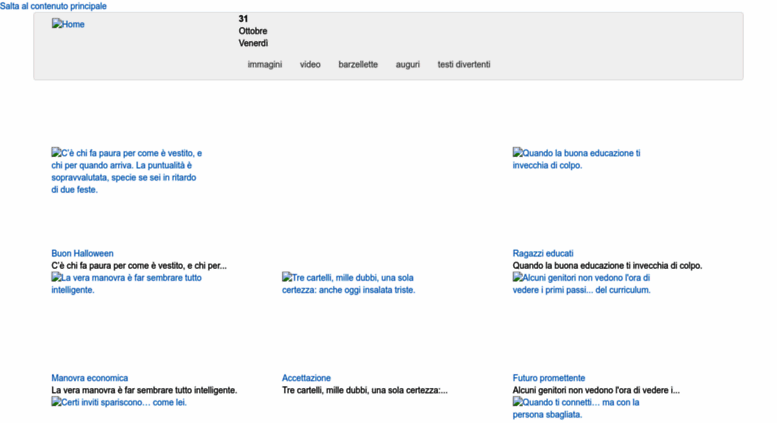This screenshot has width=777, height=423.
Task: Click the 'Quando ti connetti' image thumbnail
Action: [x=576, y=408]
